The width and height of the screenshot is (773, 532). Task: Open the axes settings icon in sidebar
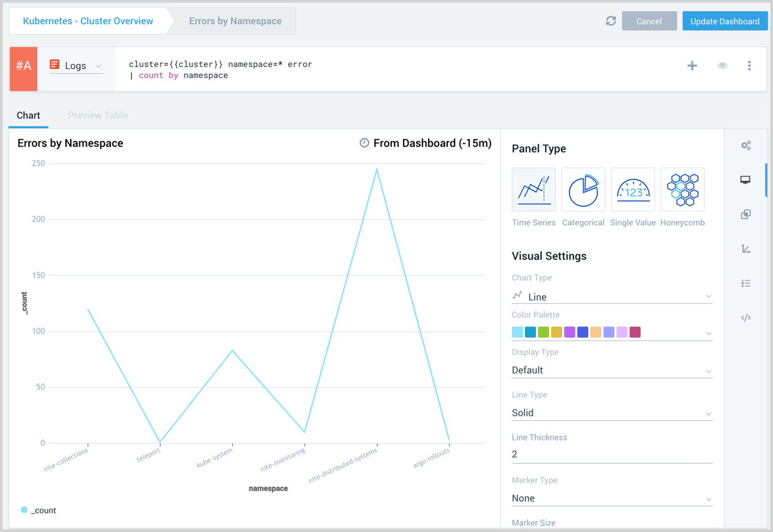tap(745, 249)
